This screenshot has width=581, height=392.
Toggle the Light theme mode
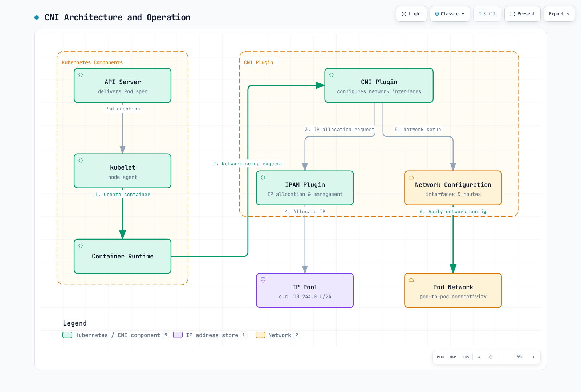[x=411, y=14]
